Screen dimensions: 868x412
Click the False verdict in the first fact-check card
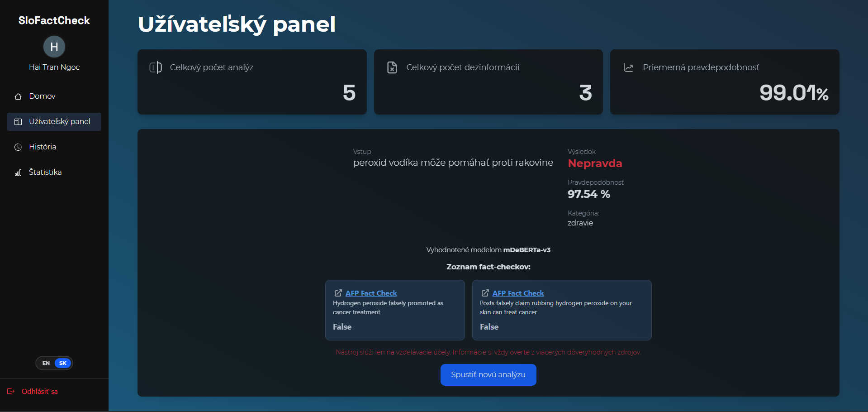(342, 327)
